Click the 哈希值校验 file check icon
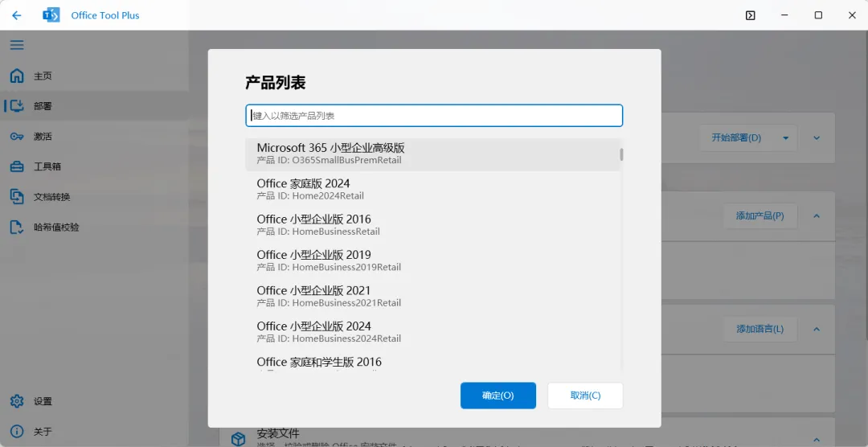 point(17,227)
